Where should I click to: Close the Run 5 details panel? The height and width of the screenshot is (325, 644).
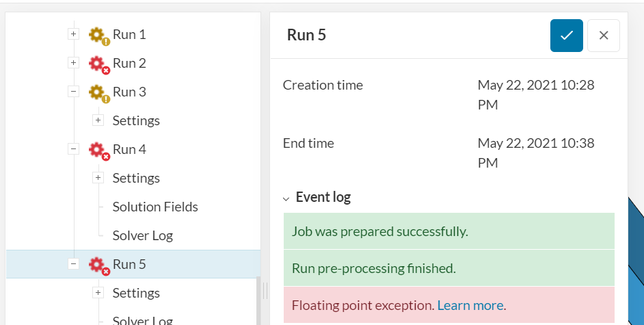(x=603, y=36)
